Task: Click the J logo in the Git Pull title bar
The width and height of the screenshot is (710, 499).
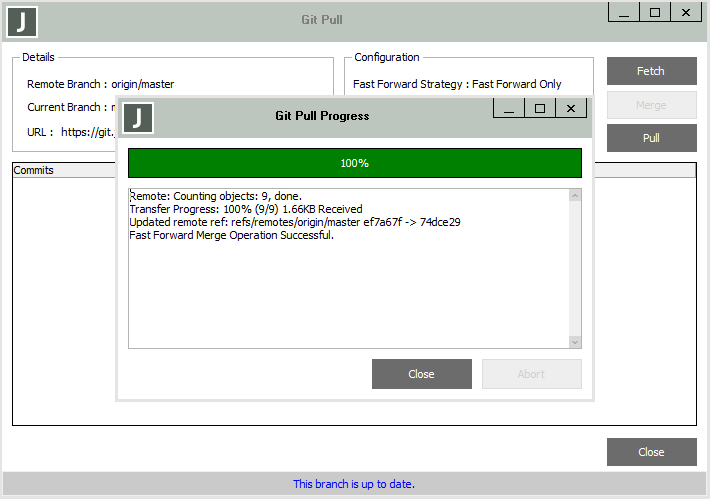Action: point(22,21)
